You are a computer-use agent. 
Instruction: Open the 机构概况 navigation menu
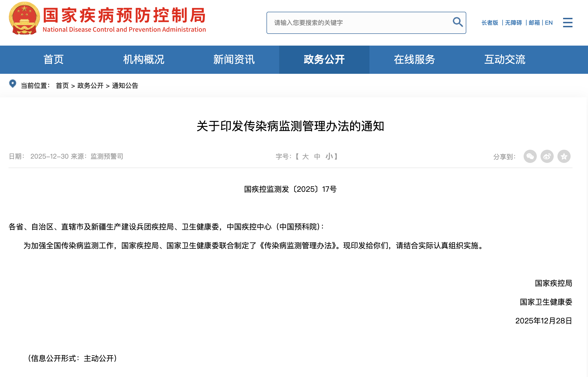click(144, 60)
